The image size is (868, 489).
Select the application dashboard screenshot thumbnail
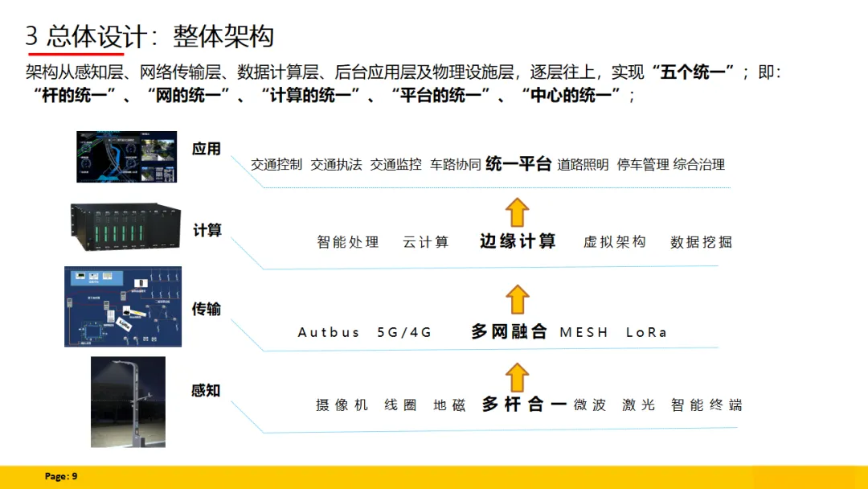tap(127, 157)
